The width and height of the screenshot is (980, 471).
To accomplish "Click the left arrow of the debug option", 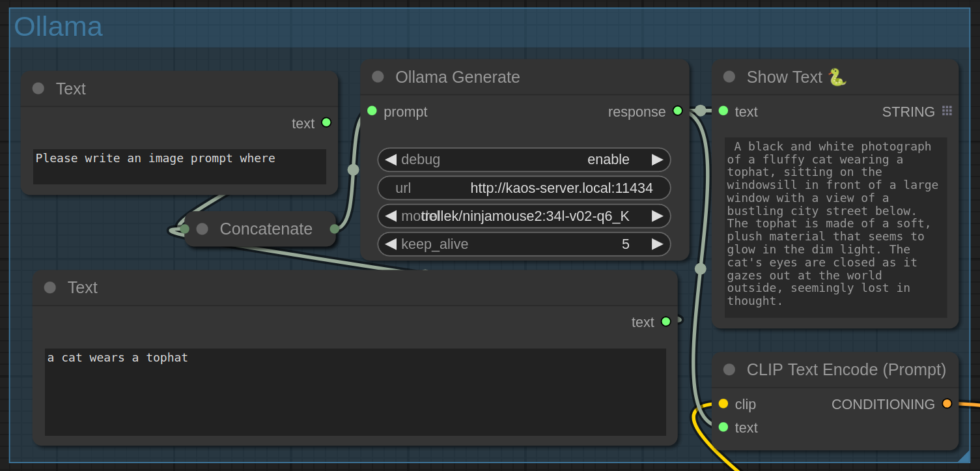I will (x=391, y=160).
